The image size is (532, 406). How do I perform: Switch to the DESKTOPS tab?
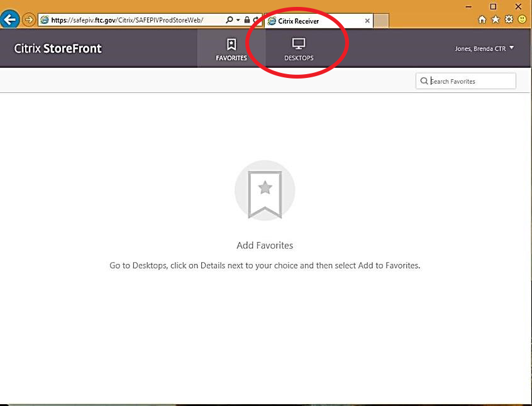coord(299,48)
